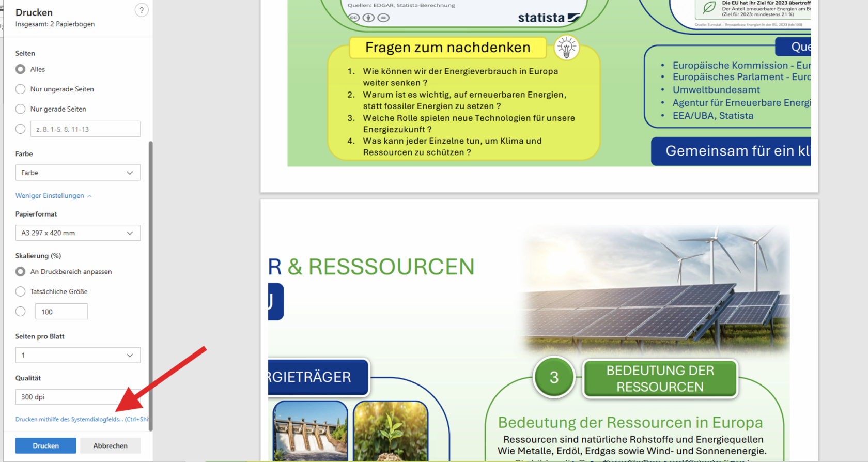
Task: Click the EEA/UBA, Statista source entry
Action: coord(713,116)
